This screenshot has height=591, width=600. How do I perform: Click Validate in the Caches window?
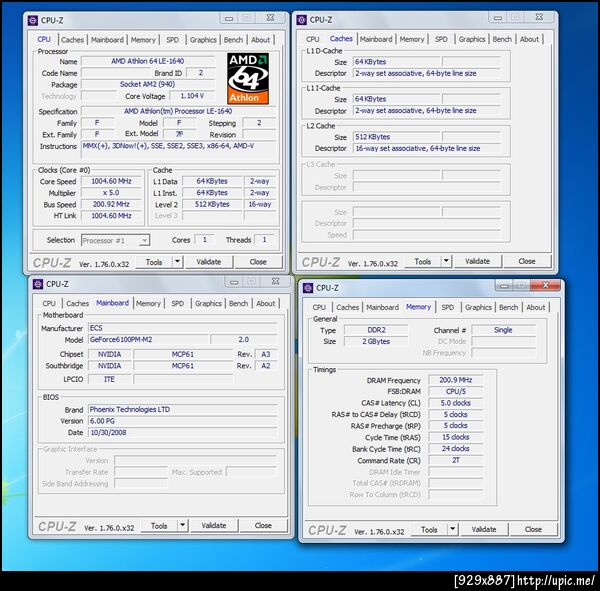pyautogui.click(x=478, y=261)
